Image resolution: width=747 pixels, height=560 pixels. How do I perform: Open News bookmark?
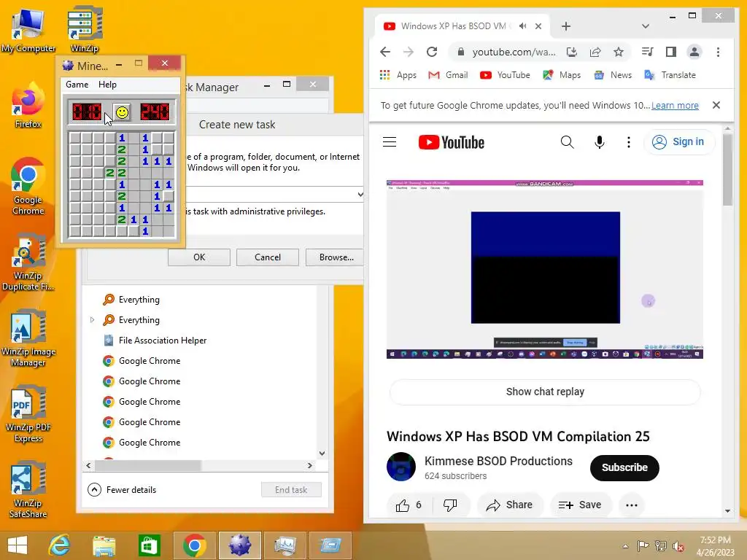pyautogui.click(x=613, y=75)
